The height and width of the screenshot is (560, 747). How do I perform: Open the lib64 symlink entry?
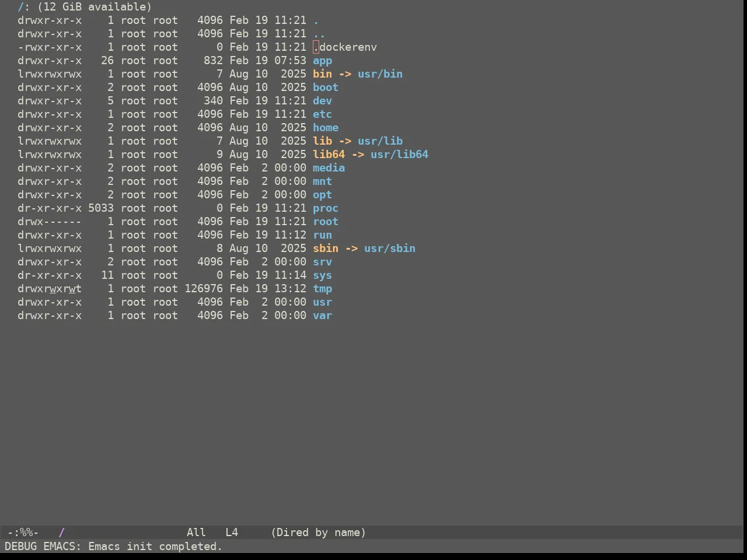point(329,155)
